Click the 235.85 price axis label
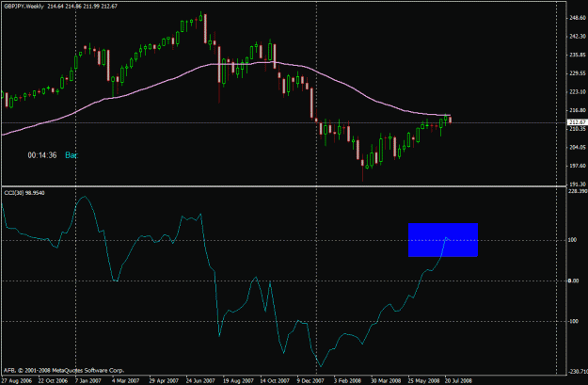Viewport: 588px width, 385px height. [578, 55]
